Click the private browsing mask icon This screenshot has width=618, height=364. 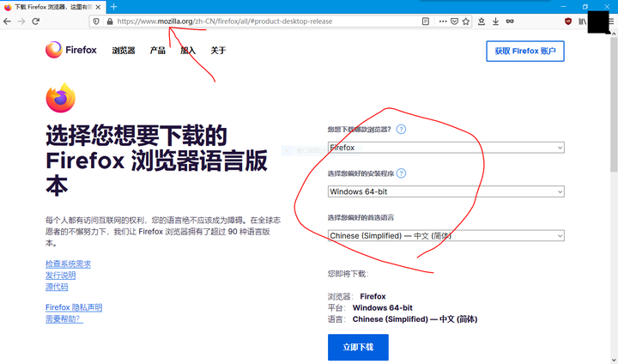(x=510, y=21)
